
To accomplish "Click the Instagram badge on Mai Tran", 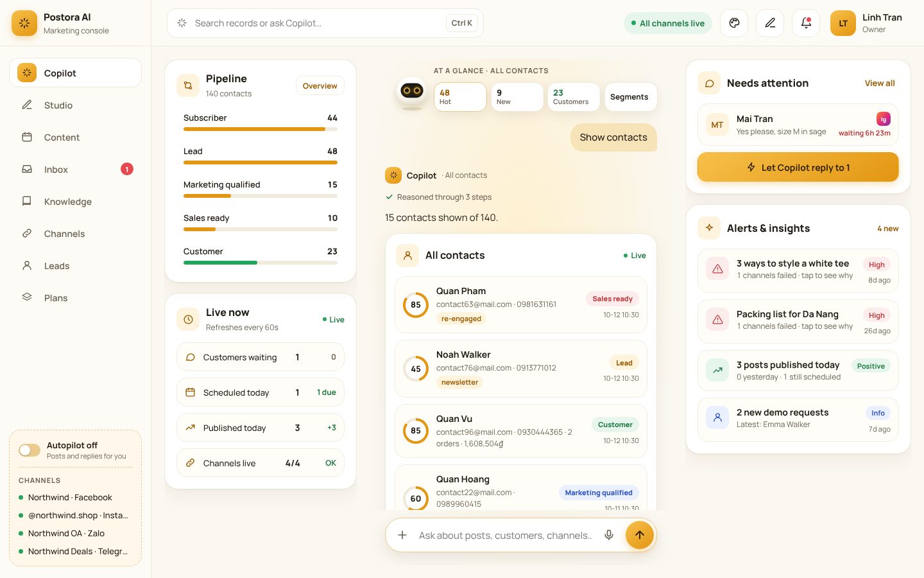I will [x=884, y=119].
